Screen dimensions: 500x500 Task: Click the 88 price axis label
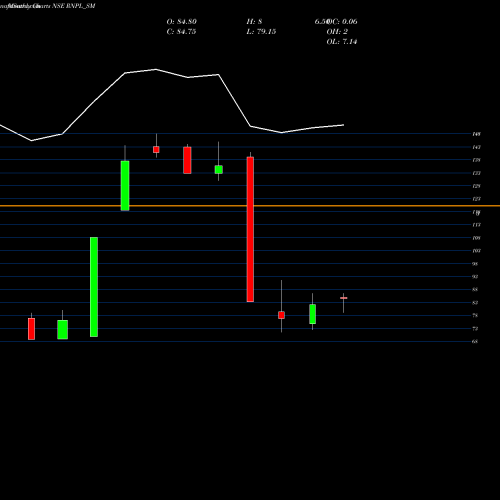point(475,290)
